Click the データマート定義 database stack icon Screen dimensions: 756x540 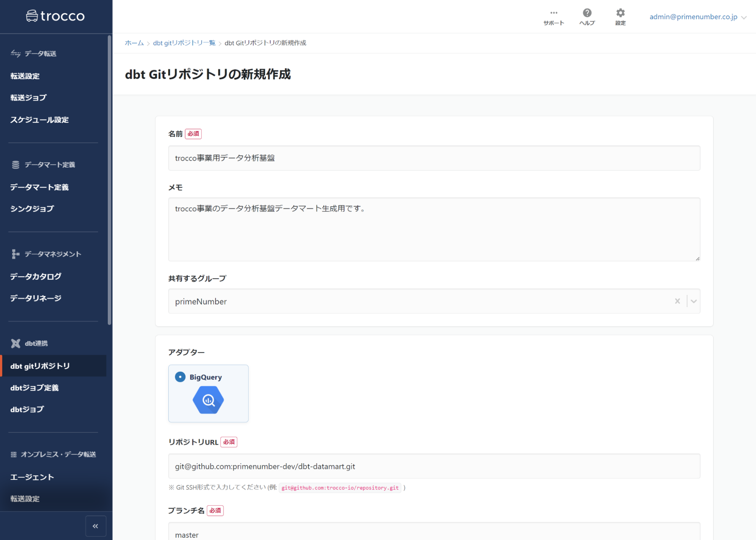click(x=16, y=165)
